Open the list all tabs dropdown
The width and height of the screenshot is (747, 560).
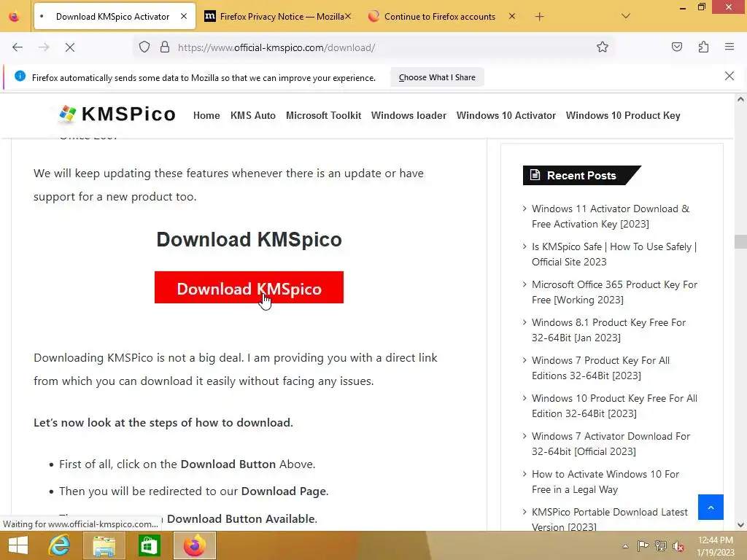click(x=625, y=17)
